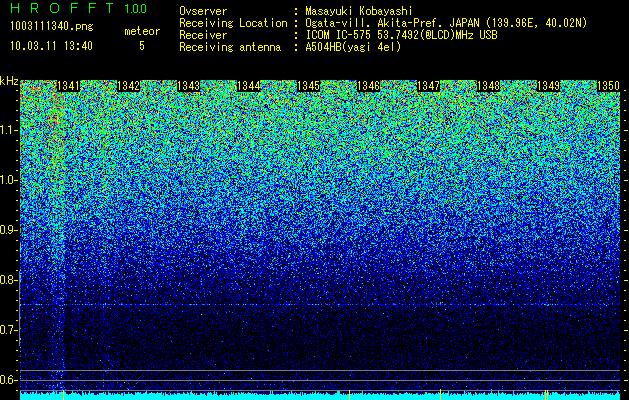The height and width of the screenshot is (400, 629).
Task: Click the Receiving antenna label
Action: (x=230, y=47)
